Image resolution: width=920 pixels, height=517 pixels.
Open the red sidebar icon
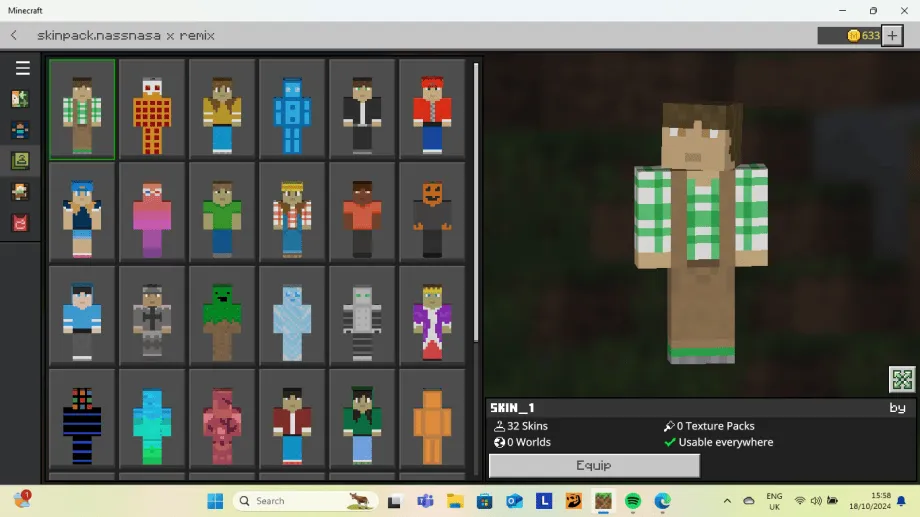point(20,223)
